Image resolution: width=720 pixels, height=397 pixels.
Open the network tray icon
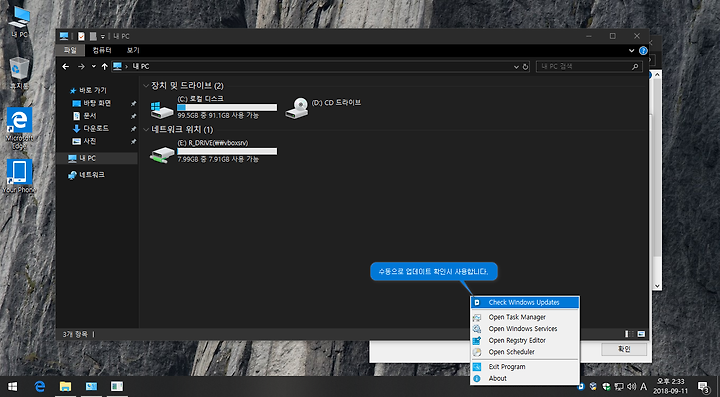point(619,386)
